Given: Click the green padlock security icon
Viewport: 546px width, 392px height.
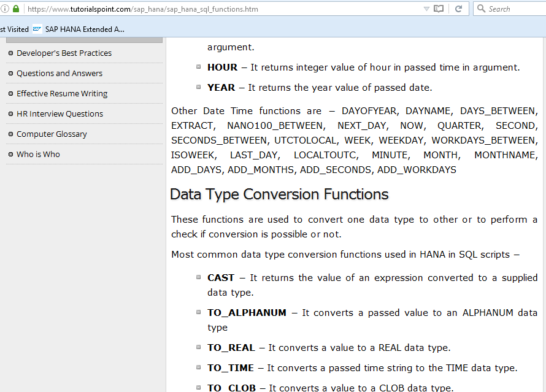Looking at the screenshot, I should click(x=15, y=9).
